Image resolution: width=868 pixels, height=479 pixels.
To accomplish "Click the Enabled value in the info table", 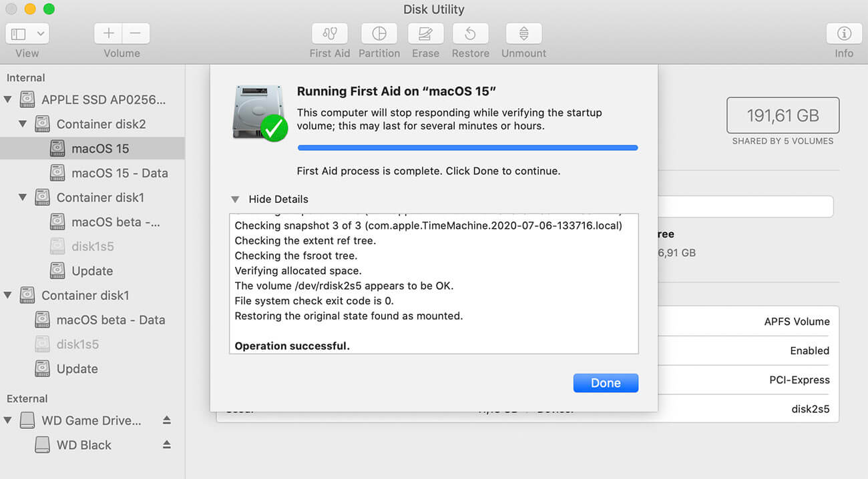I will [809, 351].
